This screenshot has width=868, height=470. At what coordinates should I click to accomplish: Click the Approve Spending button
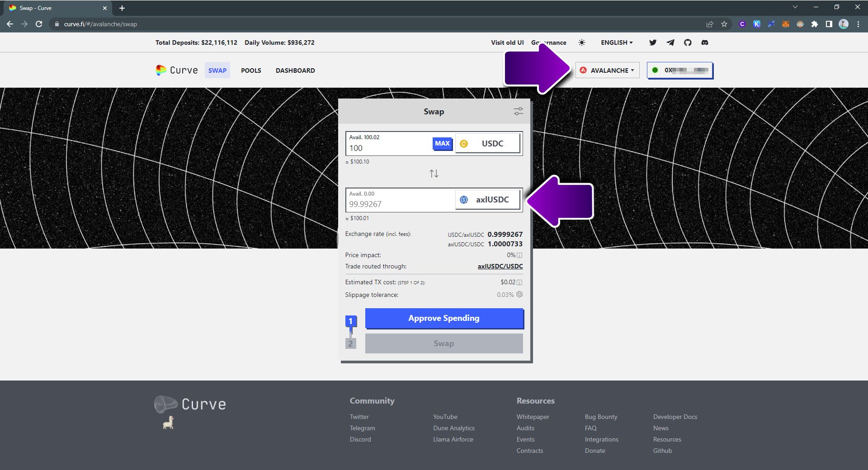pyautogui.click(x=444, y=318)
